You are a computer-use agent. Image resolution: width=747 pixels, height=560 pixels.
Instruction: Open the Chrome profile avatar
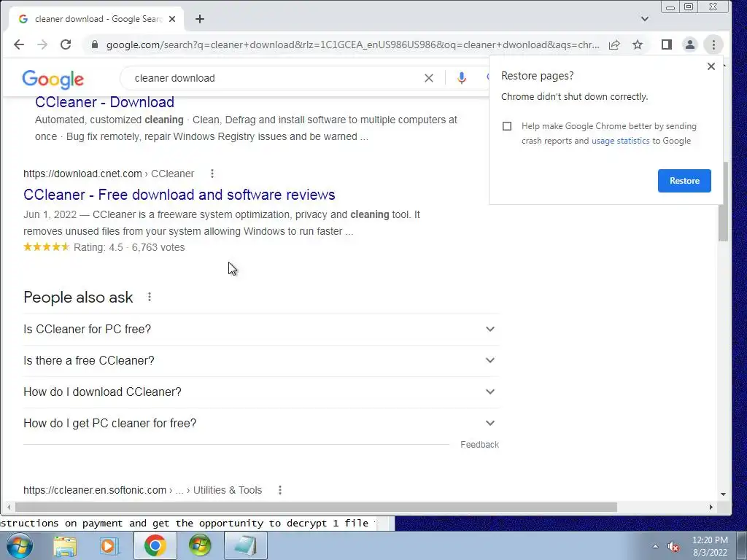pyautogui.click(x=690, y=44)
